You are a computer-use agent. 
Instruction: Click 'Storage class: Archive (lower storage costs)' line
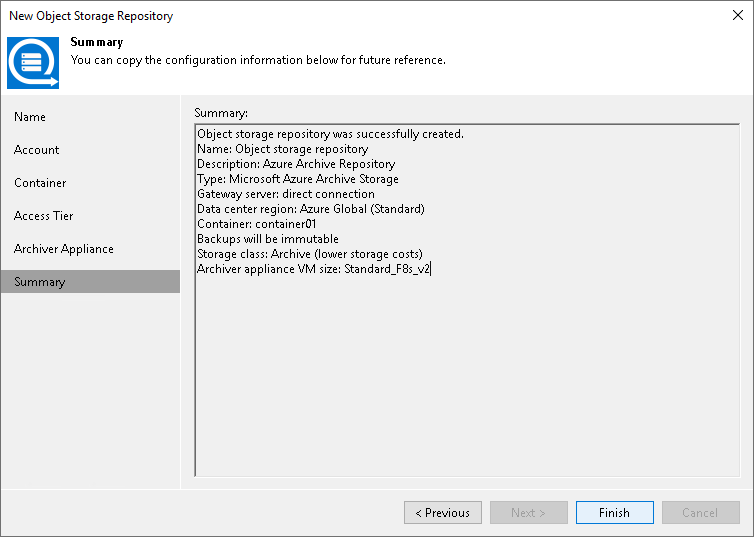(310, 254)
